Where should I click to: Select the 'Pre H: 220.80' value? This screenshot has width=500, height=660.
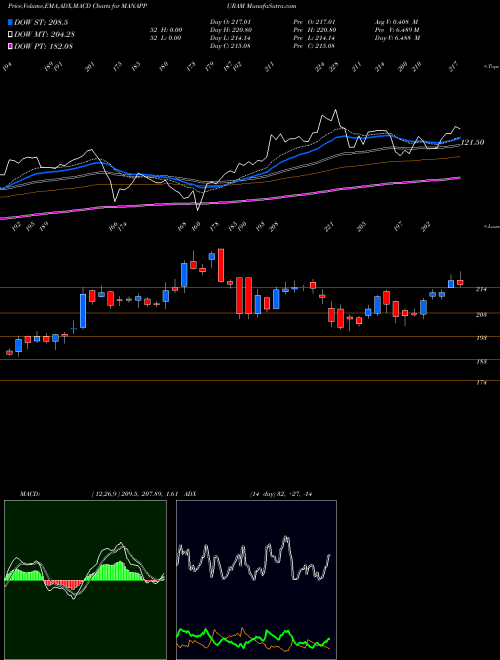[x=315, y=30]
